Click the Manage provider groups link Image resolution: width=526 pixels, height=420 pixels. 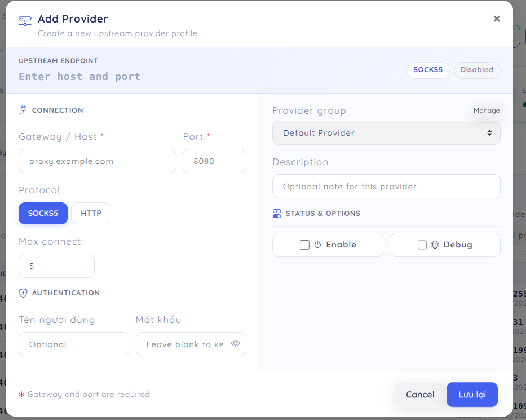[x=487, y=110]
